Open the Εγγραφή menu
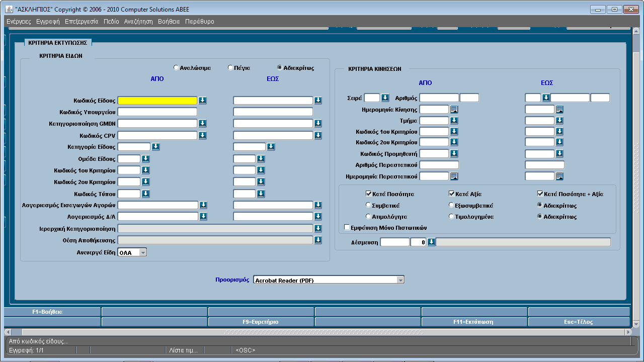The image size is (644, 362). tap(48, 22)
